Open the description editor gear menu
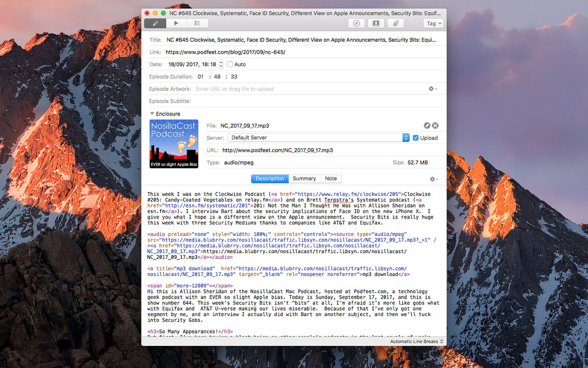The width and height of the screenshot is (588, 368). (x=434, y=179)
